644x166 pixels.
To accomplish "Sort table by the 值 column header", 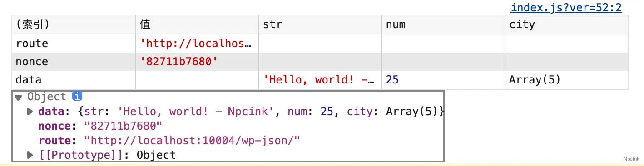I will point(197,24).
